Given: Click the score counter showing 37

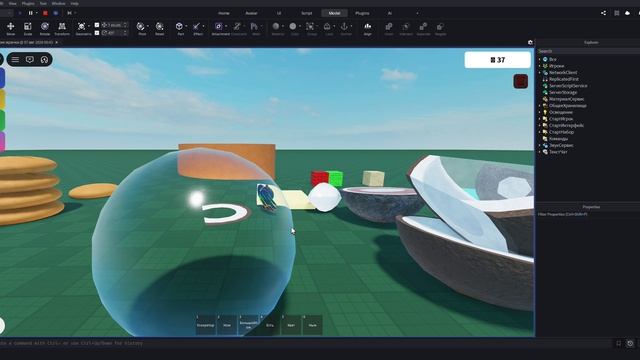Looking at the screenshot, I should [x=498, y=60].
